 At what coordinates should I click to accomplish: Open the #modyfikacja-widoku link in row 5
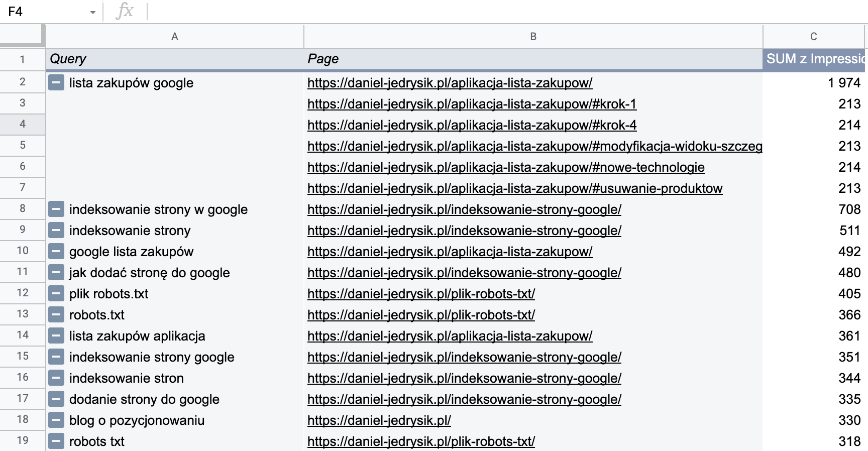(535, 146)
